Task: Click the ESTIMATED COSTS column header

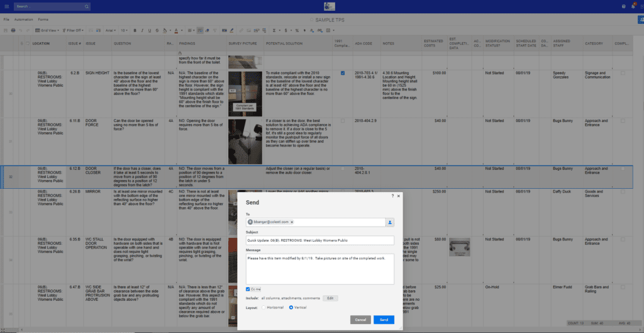Action: pos(435,43)
